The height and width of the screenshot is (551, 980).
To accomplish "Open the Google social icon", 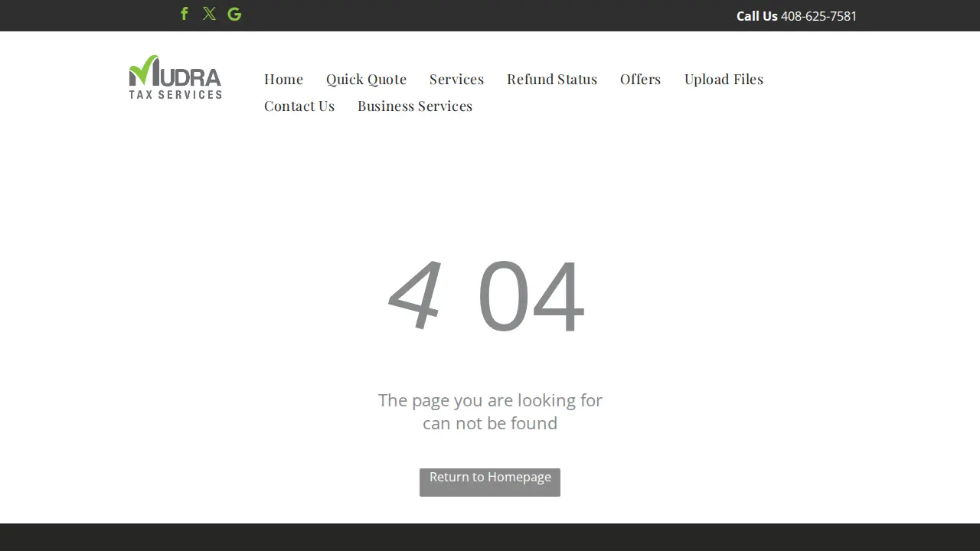I will [x=234, y=14].
